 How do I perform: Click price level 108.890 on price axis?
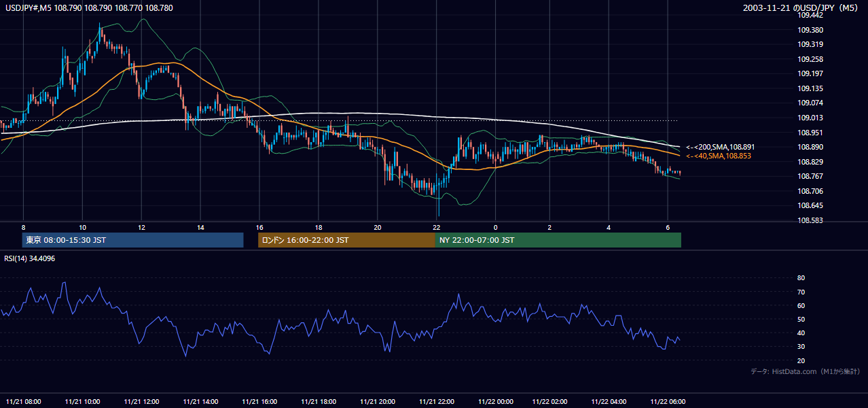point(810,147)
